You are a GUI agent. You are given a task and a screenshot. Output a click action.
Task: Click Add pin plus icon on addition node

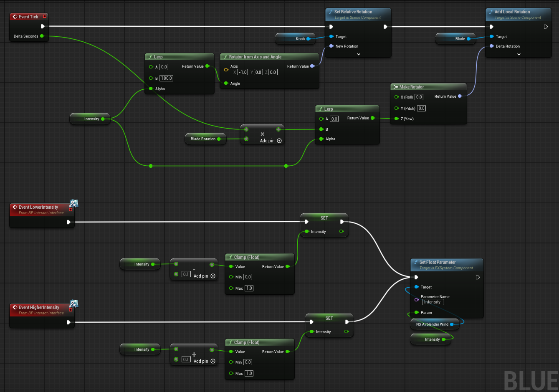[x=213, y=361]
